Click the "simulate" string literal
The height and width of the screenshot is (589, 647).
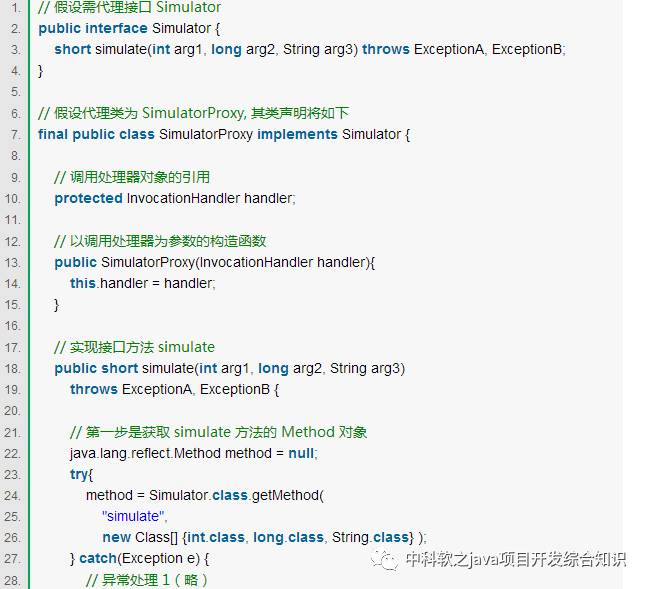click(x=133, y=516)
